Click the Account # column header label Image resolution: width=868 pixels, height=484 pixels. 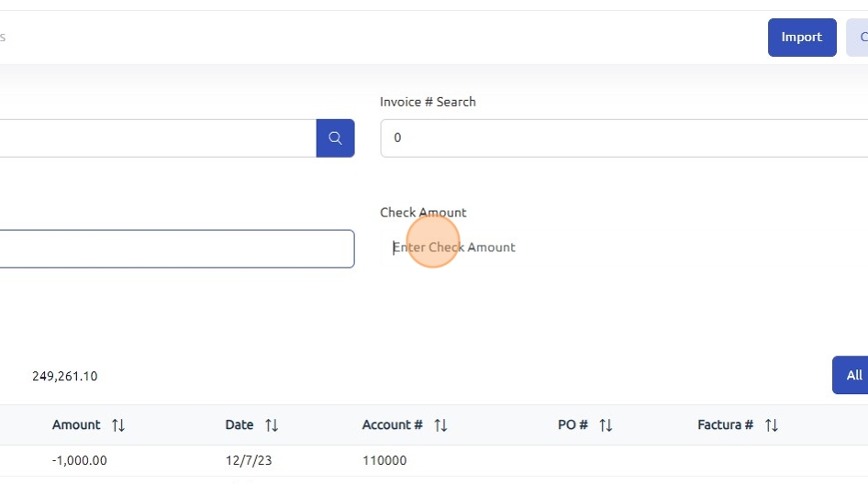[393, 425]
